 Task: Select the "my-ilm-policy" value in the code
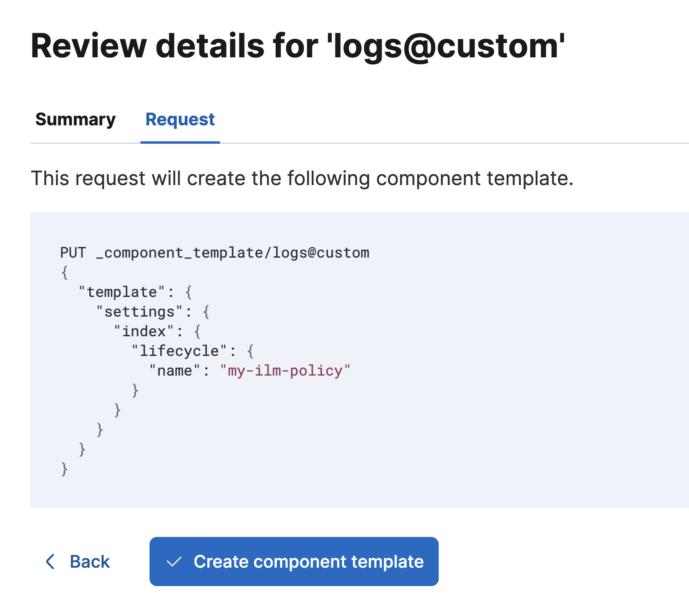pyautogui.click(x=285, y=370)
